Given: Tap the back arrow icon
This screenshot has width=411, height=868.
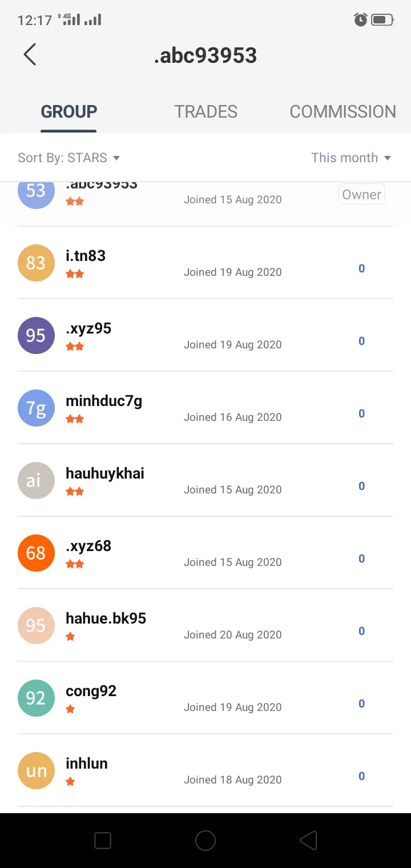Looking at the screenshot, I should 30,55.
